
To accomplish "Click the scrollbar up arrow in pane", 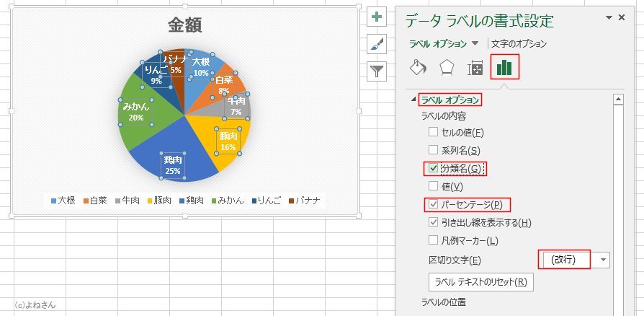I will click(x=618, y=99).
